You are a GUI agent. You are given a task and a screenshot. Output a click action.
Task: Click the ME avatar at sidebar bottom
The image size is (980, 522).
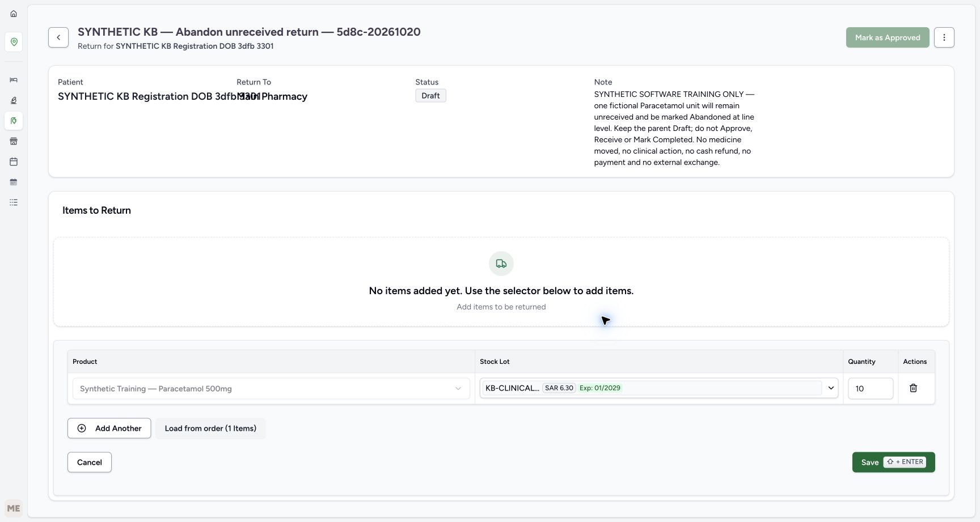14,508
